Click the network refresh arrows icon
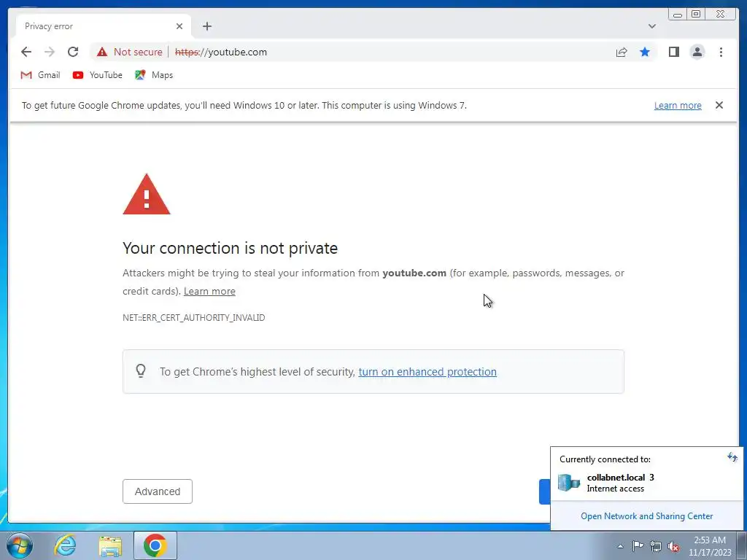747x560 pixels. click(732, 458)
